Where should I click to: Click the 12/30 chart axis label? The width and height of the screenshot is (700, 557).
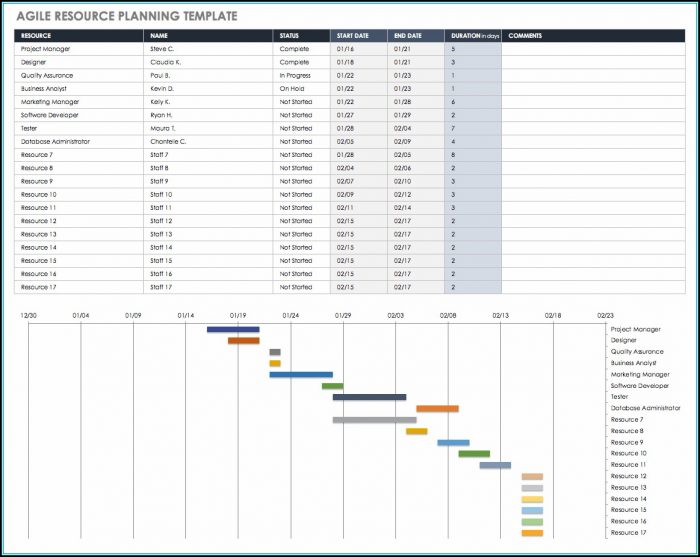click(29, 316)
